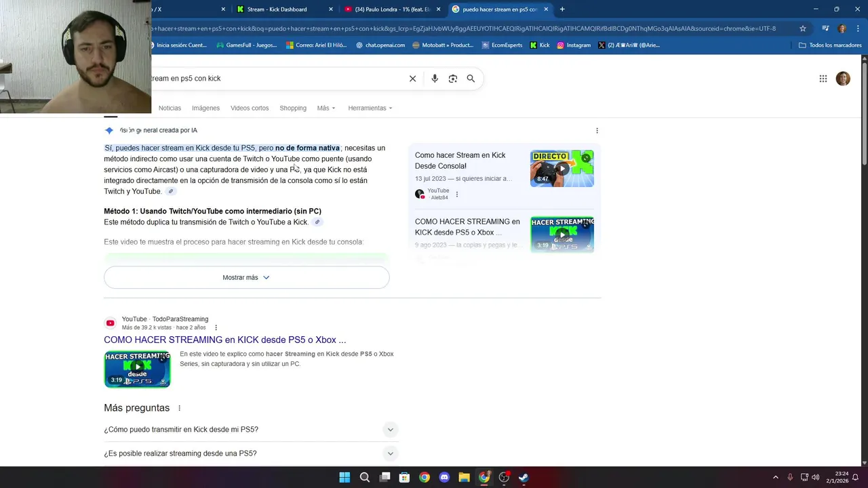Clear the Google search box text
Viewport: 868px width, 488px height.
[412, 79]
